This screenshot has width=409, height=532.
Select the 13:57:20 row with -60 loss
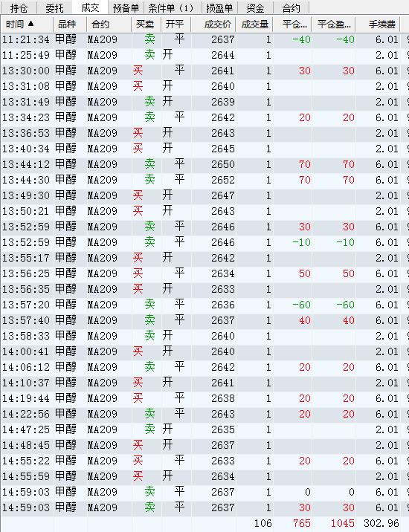[x=204, y=305]
